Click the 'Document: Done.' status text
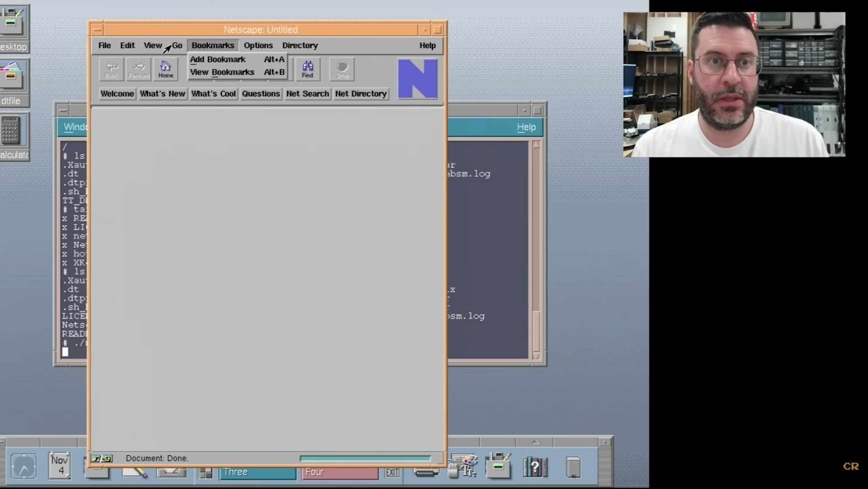868x489 pixels. 157,458
